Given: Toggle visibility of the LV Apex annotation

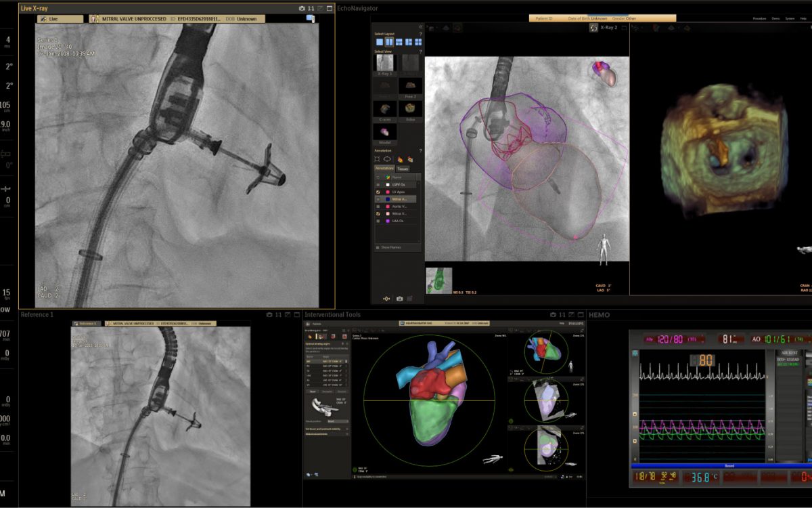Looking at the screenshot, I should 377,192.
